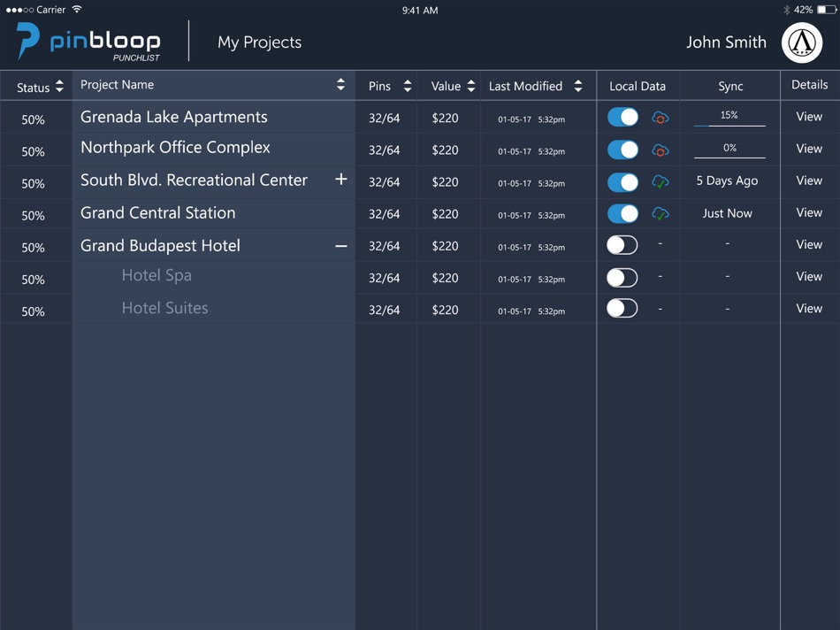The width and height of the screenshot is (840, 630).
Task: Click the sync cloud icon for Northpark Office Complex
Action: click(660, 150)
